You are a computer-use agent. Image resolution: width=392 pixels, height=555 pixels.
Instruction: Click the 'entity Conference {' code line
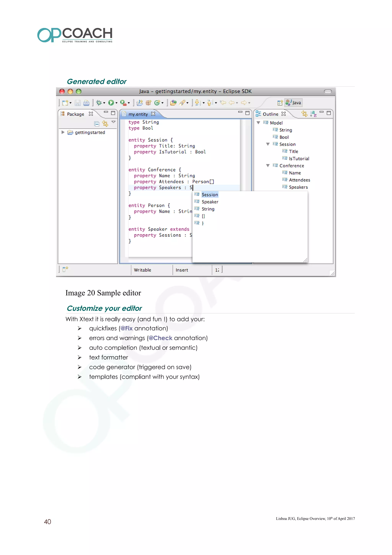pyautogui.click(x=155, y=170)
